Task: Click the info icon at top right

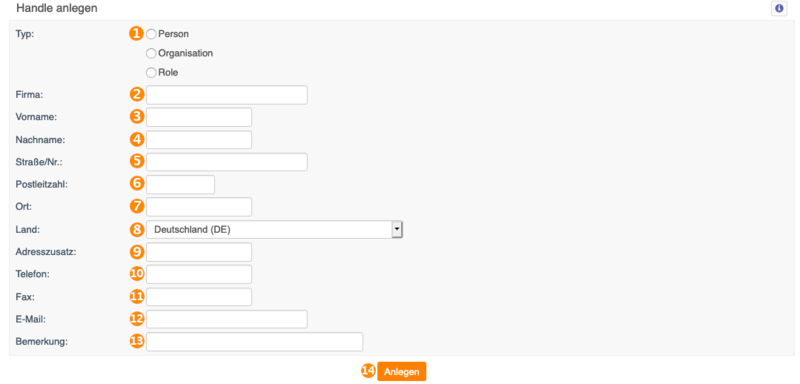Action: coord(779,9)
